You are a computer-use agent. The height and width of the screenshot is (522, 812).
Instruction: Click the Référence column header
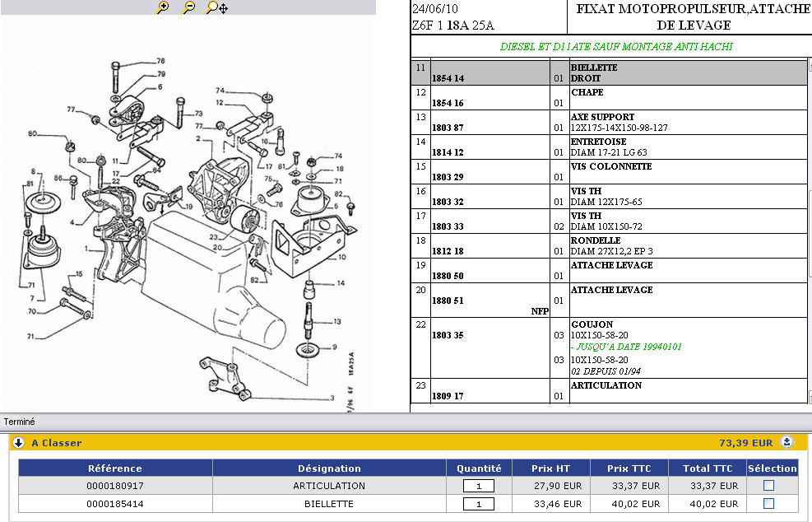[x=115, y=468]
